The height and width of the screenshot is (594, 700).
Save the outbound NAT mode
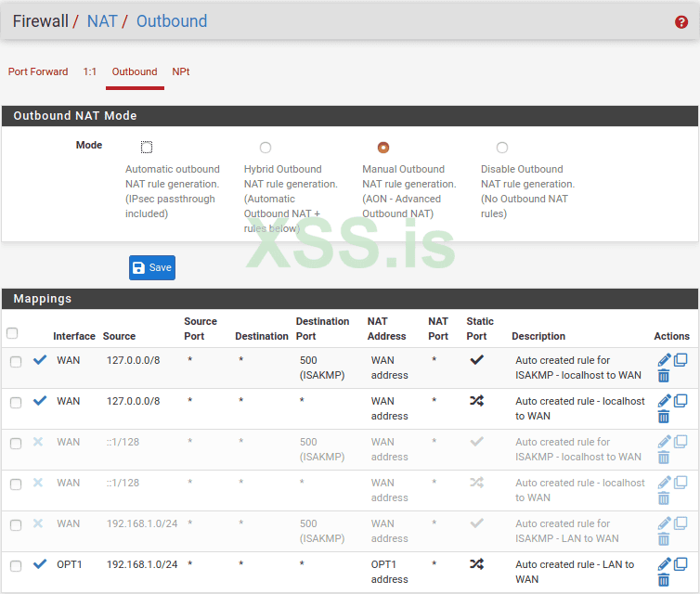(151, 267)
